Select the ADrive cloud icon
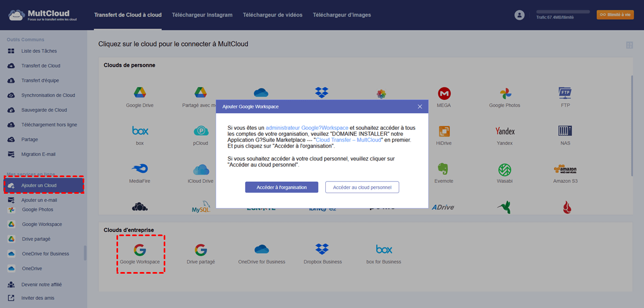 click(444, 207)
